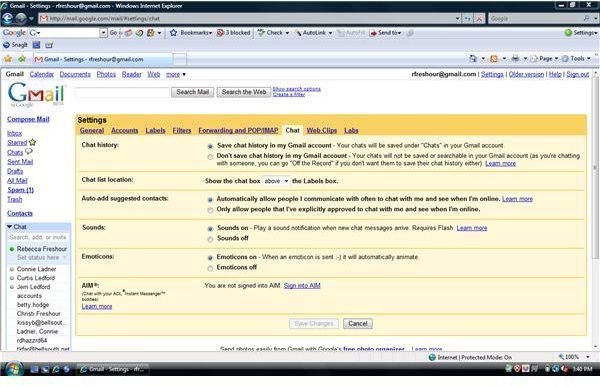Screen dimensions: 600x386
Task: Click the Gmail search input field
Action: pyautogui.click(x=122, y=92)
